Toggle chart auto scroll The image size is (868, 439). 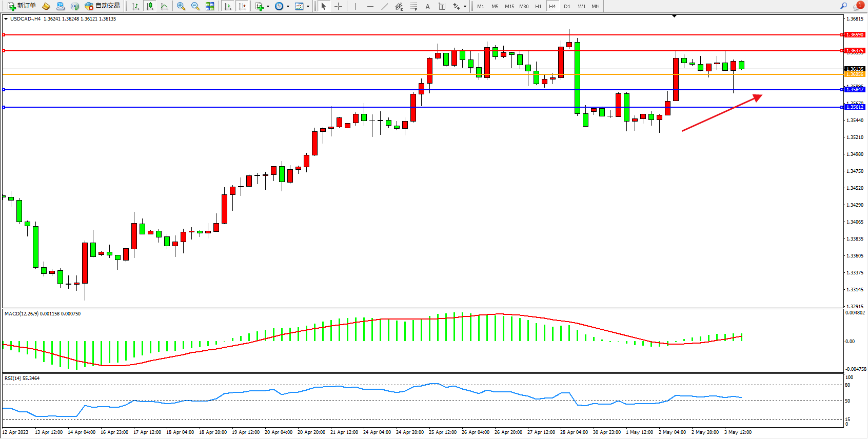228,6
